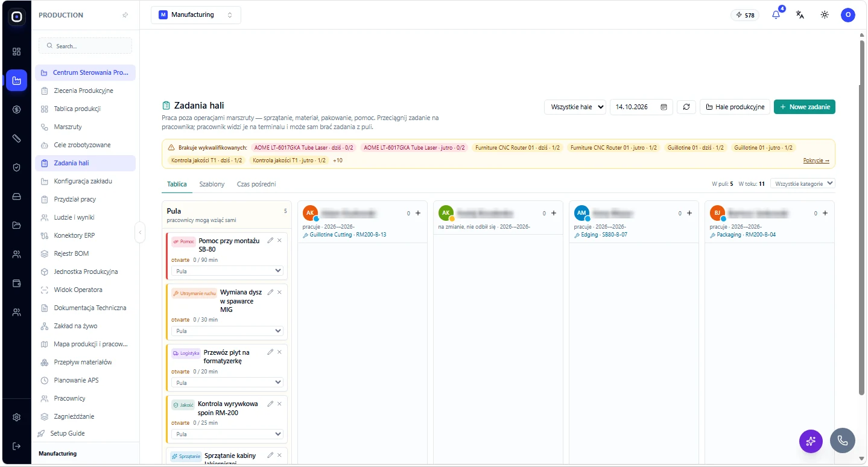Remove the Kontrola wyrywkowa spoin RM-200 task
The height and width of the screenshot is (467, 868).
[x=279, y=403]
